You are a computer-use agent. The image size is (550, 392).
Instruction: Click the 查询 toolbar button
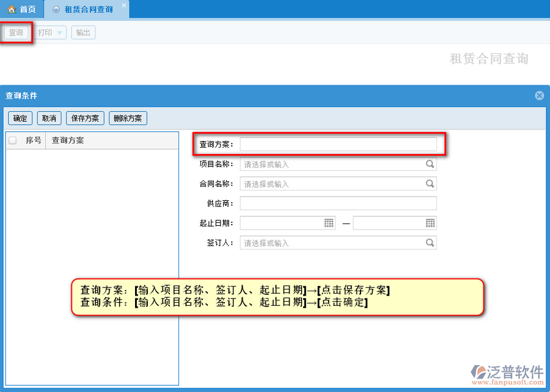(16, 32)
